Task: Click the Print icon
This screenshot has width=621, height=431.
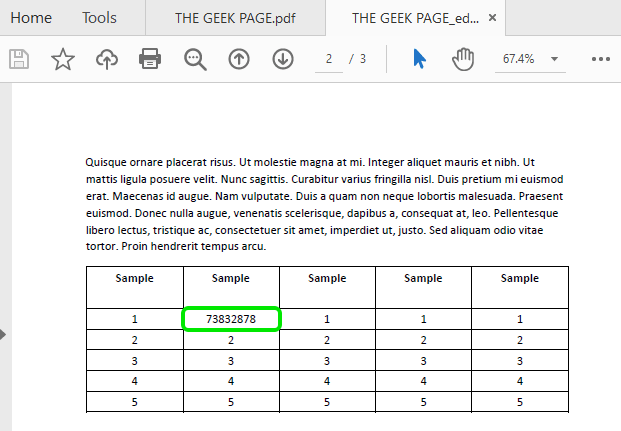Action: (x=150, y=59)
